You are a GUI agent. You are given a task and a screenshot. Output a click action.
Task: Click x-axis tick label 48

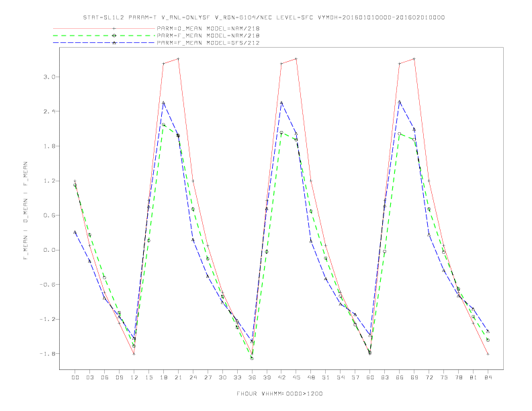311,377
